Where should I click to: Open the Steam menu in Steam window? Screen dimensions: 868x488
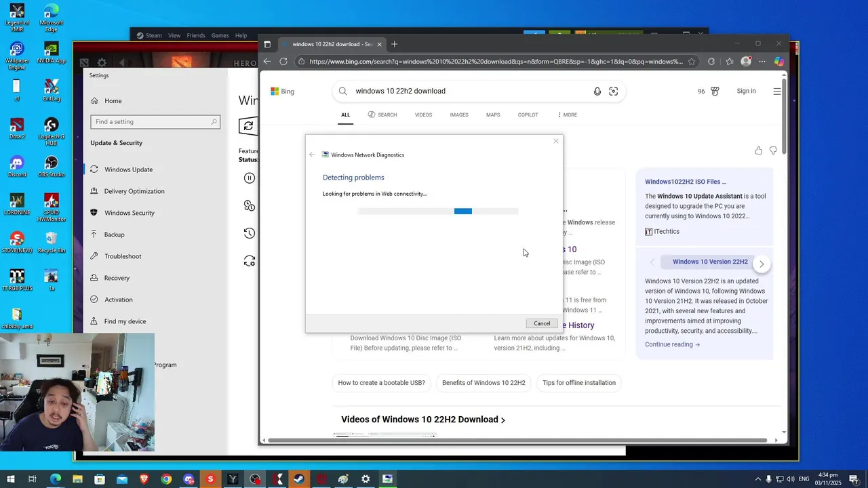point(149,35)
